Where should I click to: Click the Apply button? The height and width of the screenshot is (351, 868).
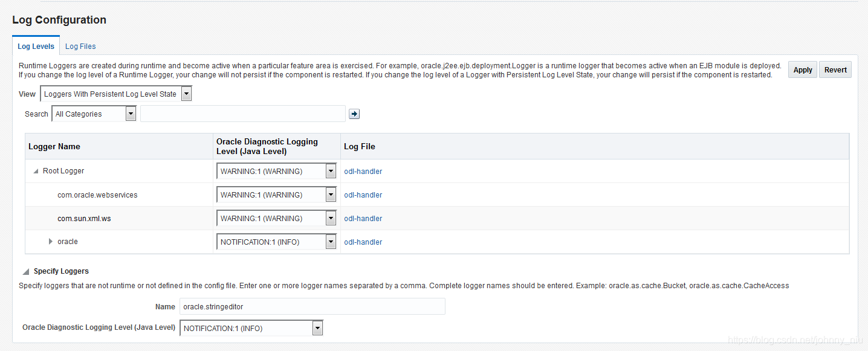803,69
